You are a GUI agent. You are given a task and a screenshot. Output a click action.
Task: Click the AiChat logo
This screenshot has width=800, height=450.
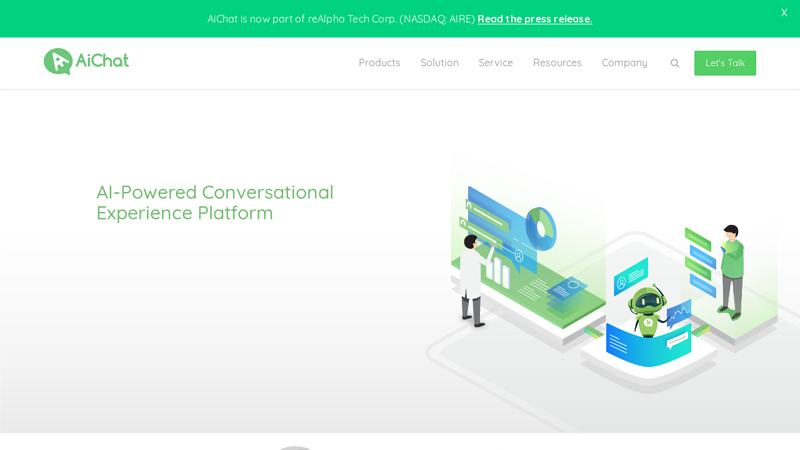[x=86, y=62]
